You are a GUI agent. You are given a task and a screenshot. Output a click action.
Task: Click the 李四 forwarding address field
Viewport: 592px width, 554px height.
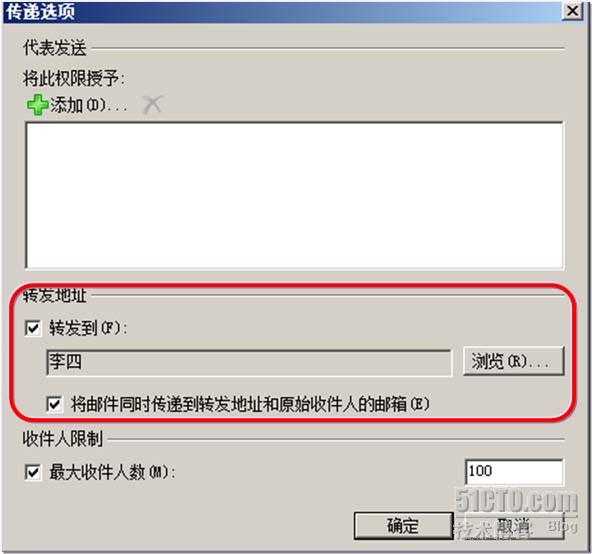pos(249,363)
